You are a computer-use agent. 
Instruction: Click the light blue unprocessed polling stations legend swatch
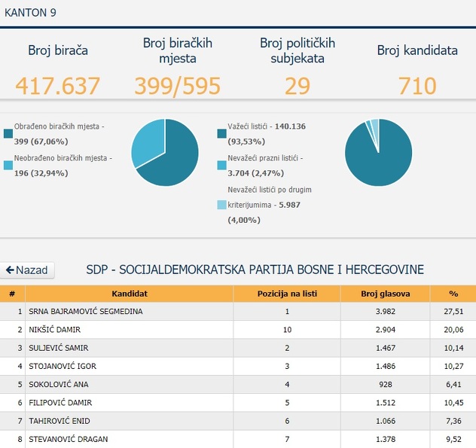coord(8,165)
